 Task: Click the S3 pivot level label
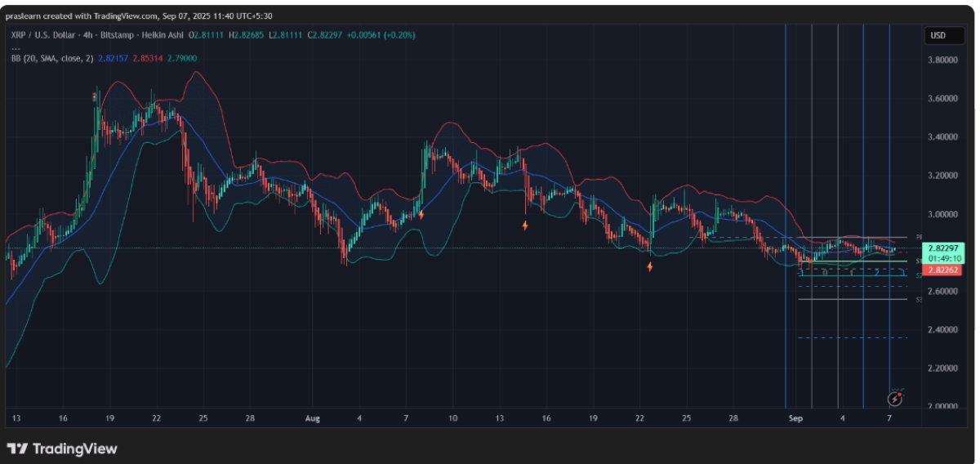[x=919, y=300]
